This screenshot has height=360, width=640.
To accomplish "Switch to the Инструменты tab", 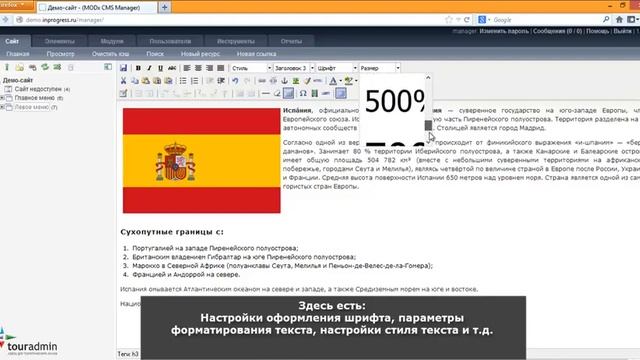I will click(x=236, y=41).
